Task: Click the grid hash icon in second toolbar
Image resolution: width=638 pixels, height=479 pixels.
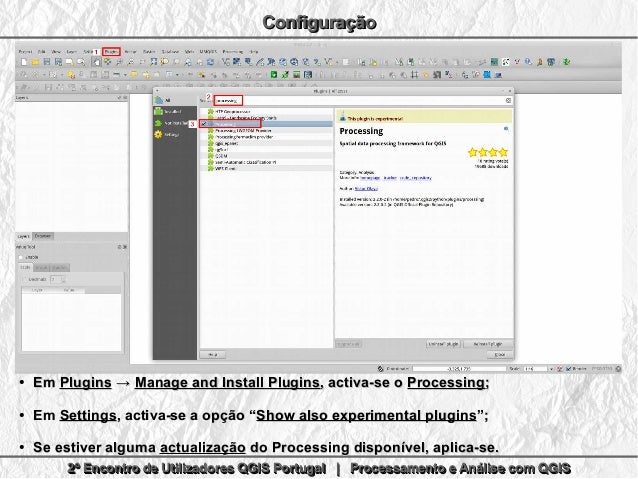Action: click(414, 75)
